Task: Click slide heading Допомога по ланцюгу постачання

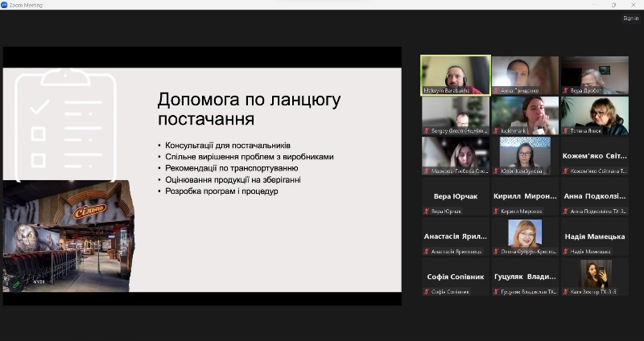Action: (249, 109)
